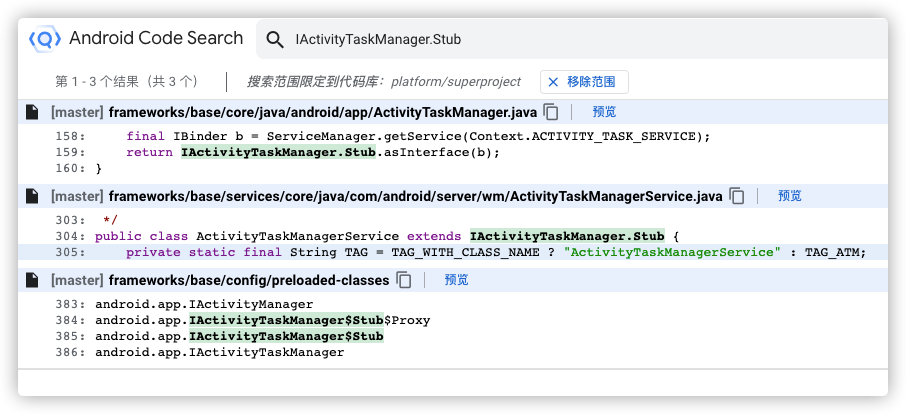Click 预览 for ActivityTaskManagerService.java
906x414 pixels.
[x=790, y=196]
